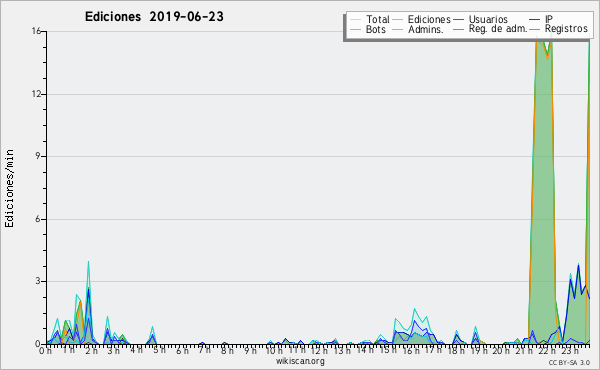Click the large green bot spike at 22 h
Screen dimensions: 600x370
[x=543, y=191]
